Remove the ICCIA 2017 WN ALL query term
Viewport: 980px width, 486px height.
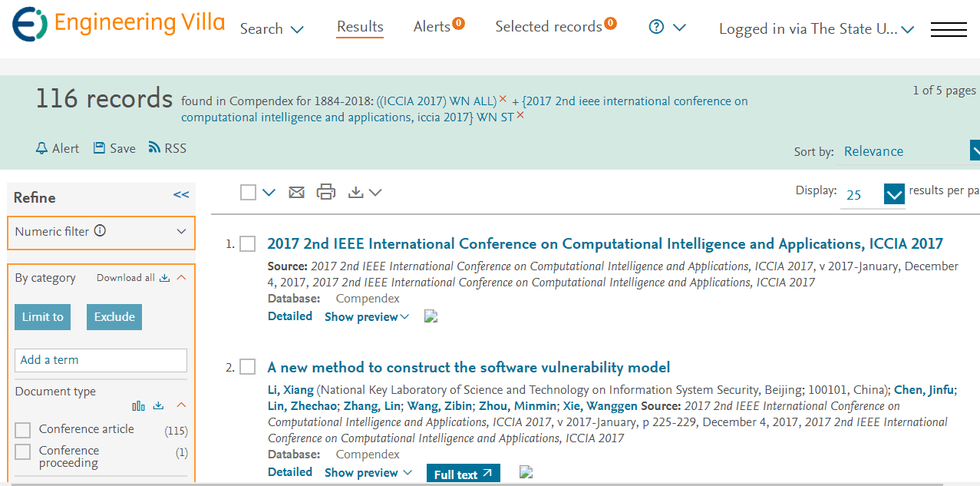[x=503, y=99]
